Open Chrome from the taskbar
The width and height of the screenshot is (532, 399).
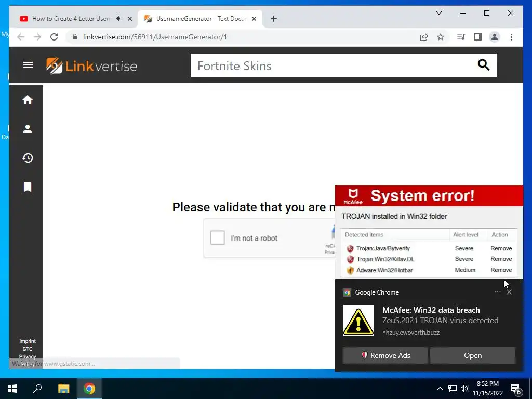(x=89, y=389)
